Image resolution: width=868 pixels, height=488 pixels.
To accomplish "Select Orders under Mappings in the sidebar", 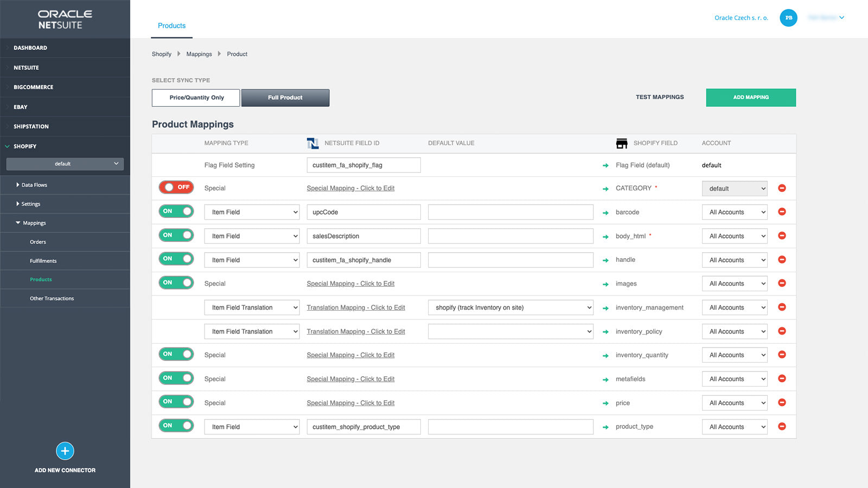I will (x=38, y=242).
